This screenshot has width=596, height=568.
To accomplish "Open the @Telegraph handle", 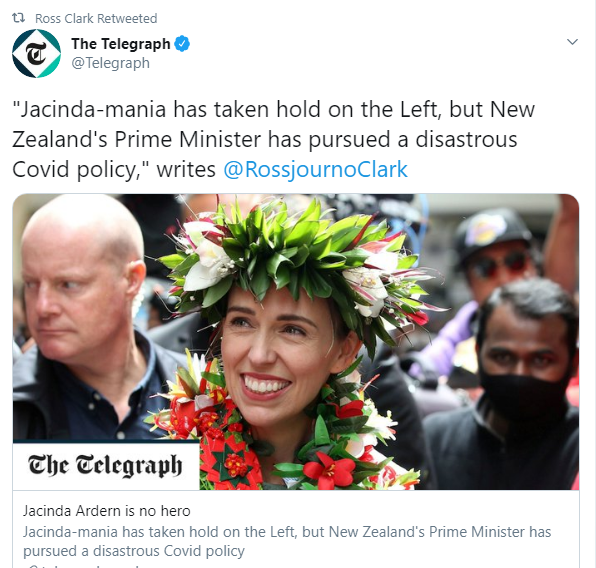I will pos(110,63).
